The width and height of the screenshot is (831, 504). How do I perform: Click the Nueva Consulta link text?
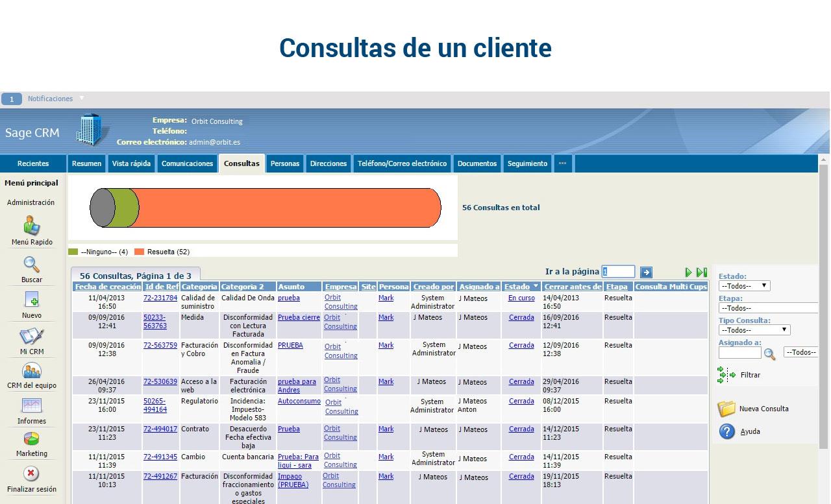coord(764,409)
